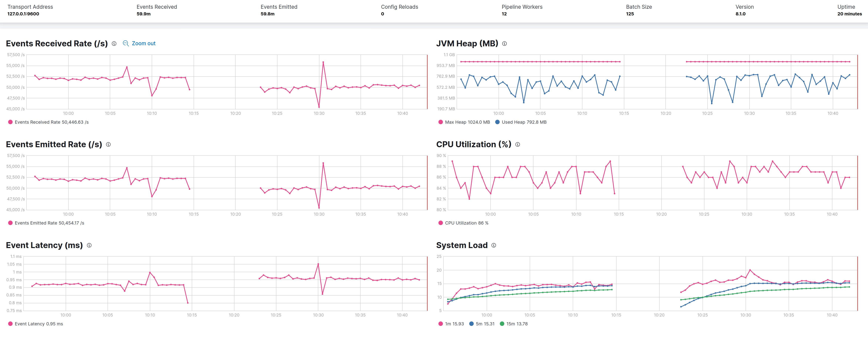Open info tooltip for Events Emitted Rate
The height and width of the screenshot is (340, 868).
point(108,144)
